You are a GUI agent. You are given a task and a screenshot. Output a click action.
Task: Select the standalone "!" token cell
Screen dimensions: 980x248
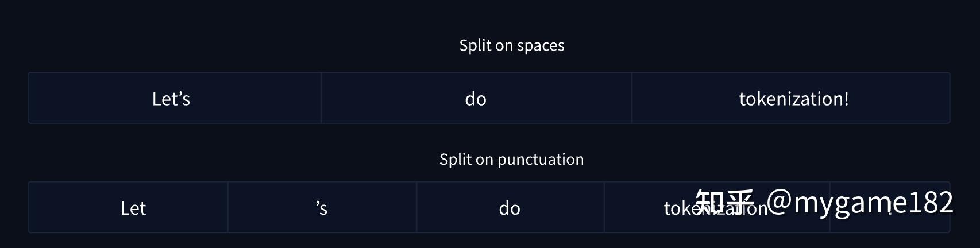890,209
